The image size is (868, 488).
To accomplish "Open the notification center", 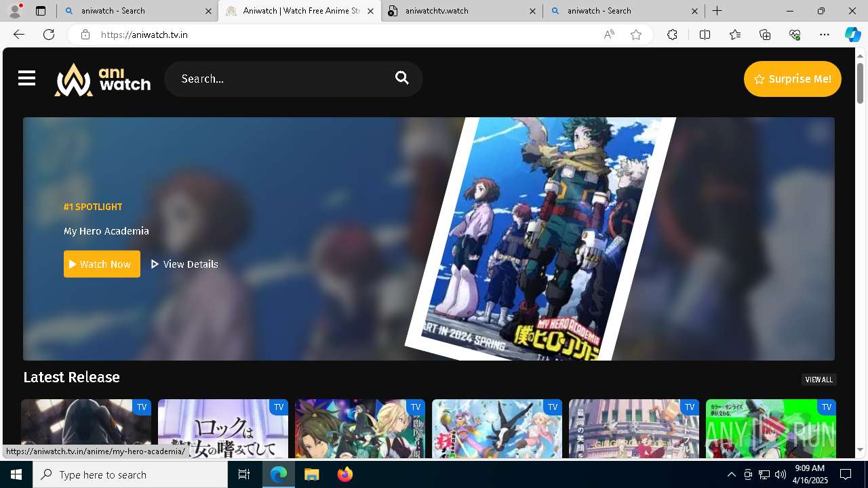I will [x=846, y=474].
